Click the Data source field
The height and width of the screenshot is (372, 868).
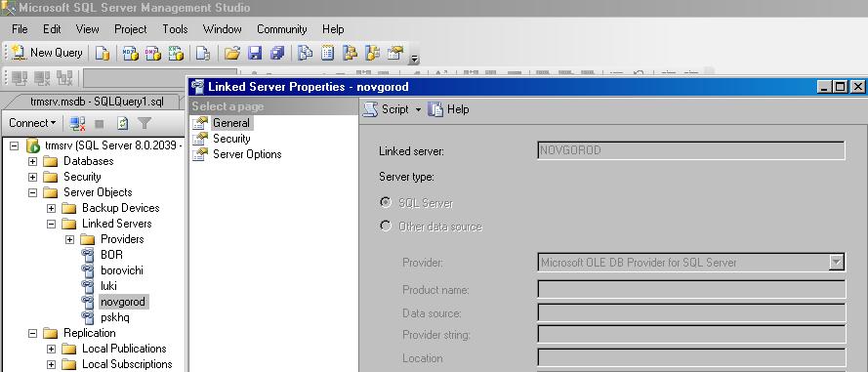coord(691,313)
